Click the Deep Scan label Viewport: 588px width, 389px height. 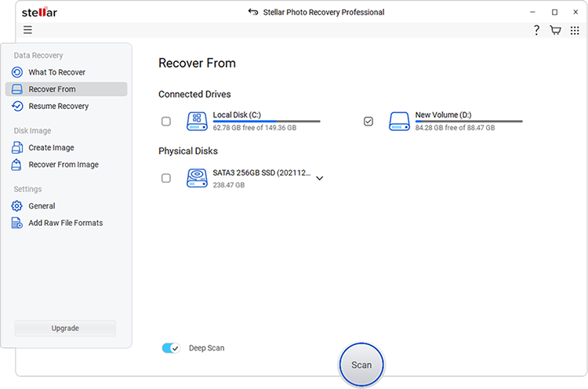pos(207,348)
